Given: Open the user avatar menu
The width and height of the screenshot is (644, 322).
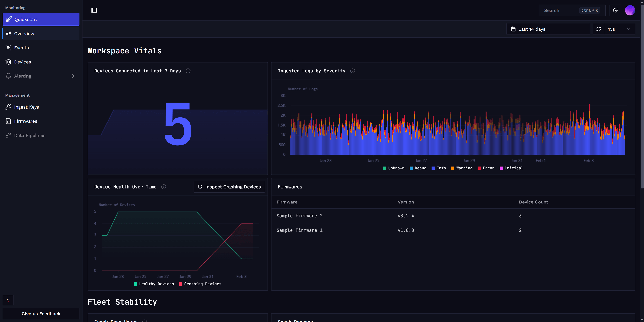Looking at the screenshot, I should (630, 10).
